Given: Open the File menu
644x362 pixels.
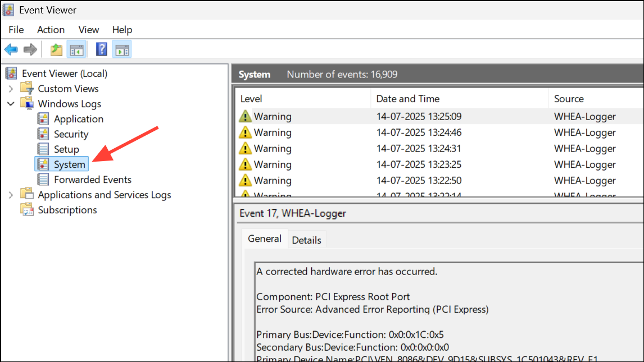Looking at the screenshot, I should click(16, 30).
